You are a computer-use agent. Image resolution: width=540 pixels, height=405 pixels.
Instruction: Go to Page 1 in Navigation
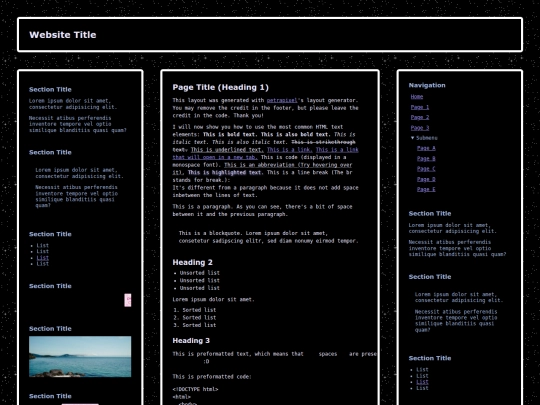pos(420,107)
